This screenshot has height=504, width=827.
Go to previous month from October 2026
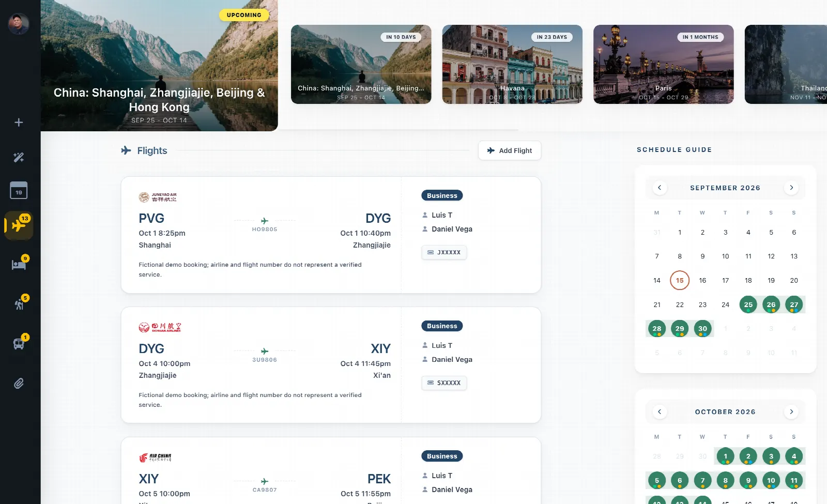click(660, 412)
